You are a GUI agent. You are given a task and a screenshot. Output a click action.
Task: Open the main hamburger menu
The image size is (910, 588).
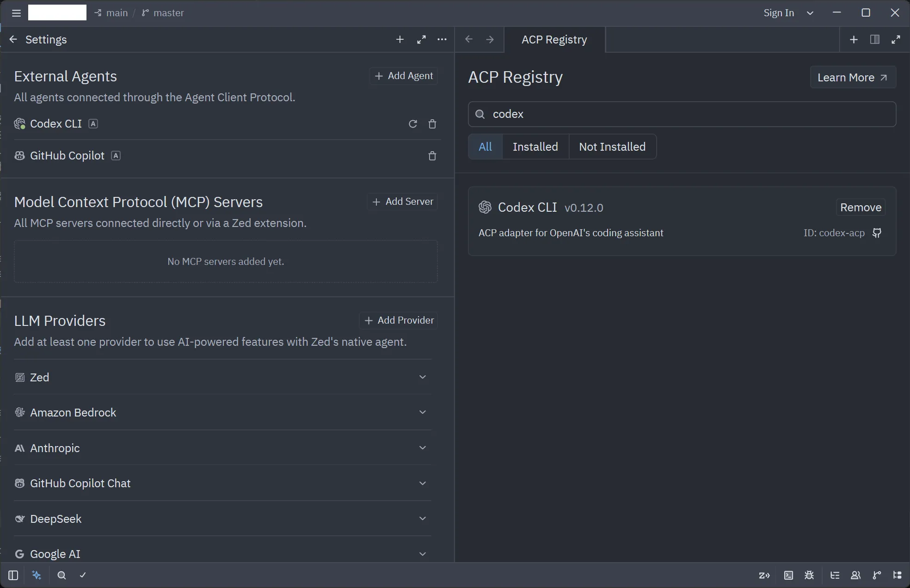[x=16, y=13]
